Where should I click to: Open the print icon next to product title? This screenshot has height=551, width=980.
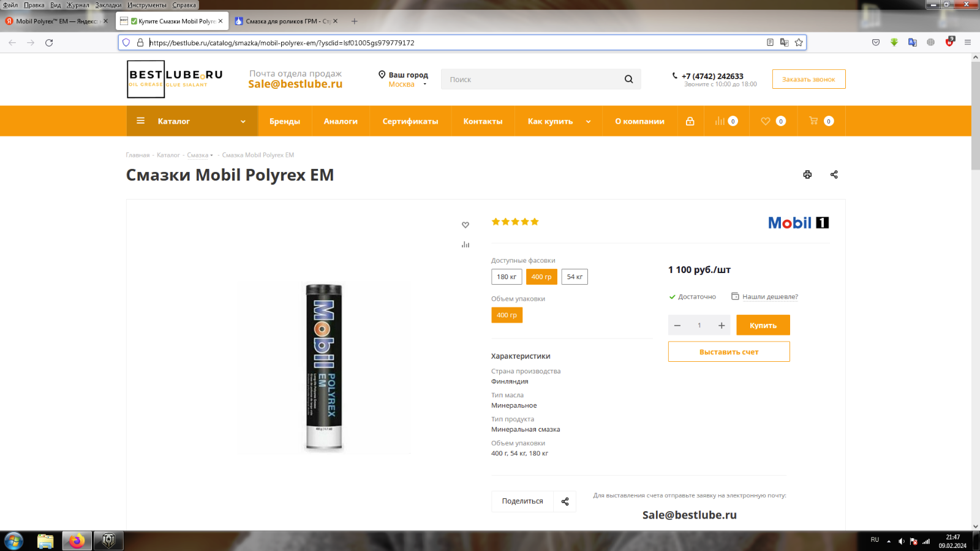[x=807, y=174]
